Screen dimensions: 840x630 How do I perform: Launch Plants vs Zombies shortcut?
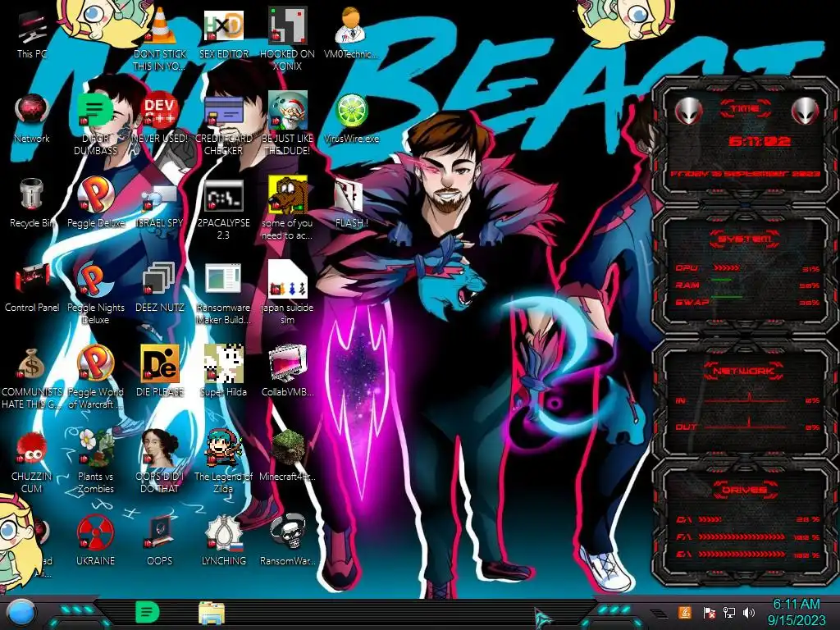[x=95, y=463]
